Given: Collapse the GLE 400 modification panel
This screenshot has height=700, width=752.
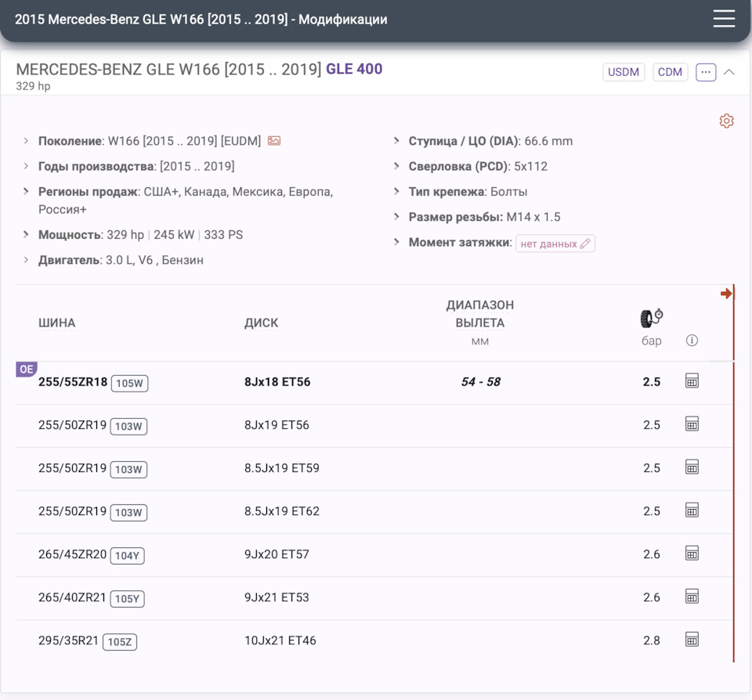Looking at the screenshot, I should click(x=729, y=72).
